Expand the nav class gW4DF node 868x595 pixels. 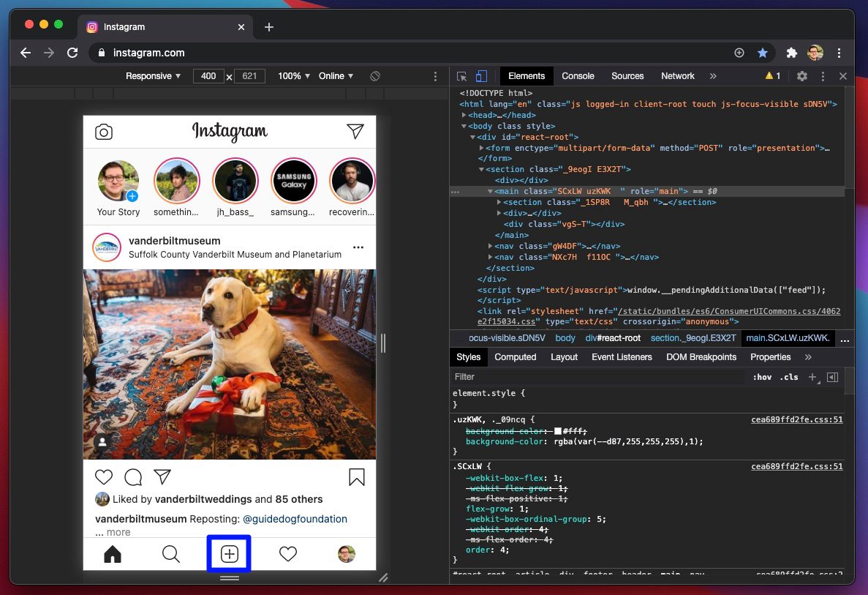[x=491, y=246]
